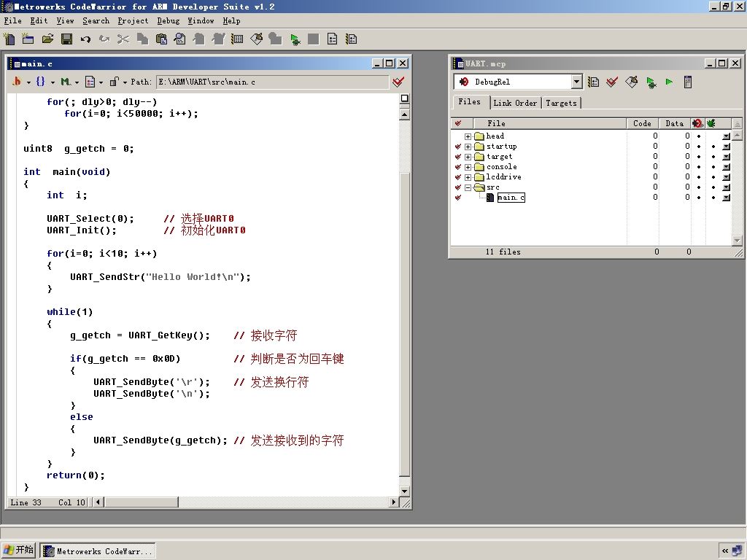Viewport: 747px width, 560px height.
Task: Toggle debug info dot for head group
Action: pos(699,136)
